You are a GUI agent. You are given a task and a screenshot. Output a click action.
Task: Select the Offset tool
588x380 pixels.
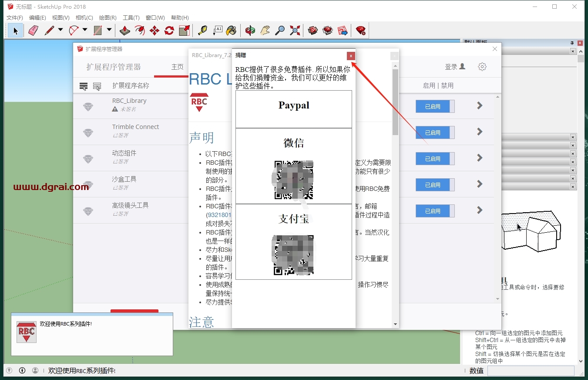click(140, 31)
